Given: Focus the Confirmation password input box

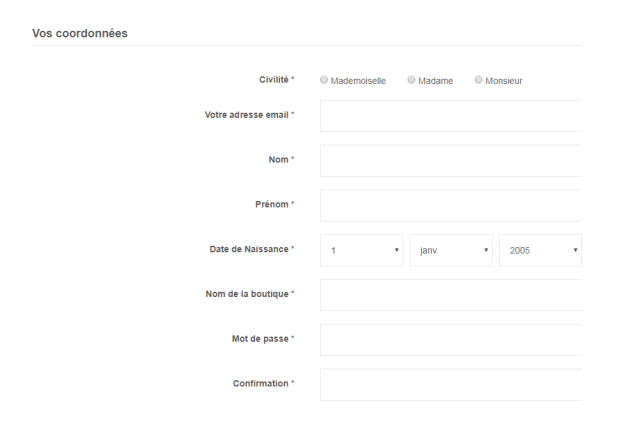Looking at the screenshot, I should [451, 385].
